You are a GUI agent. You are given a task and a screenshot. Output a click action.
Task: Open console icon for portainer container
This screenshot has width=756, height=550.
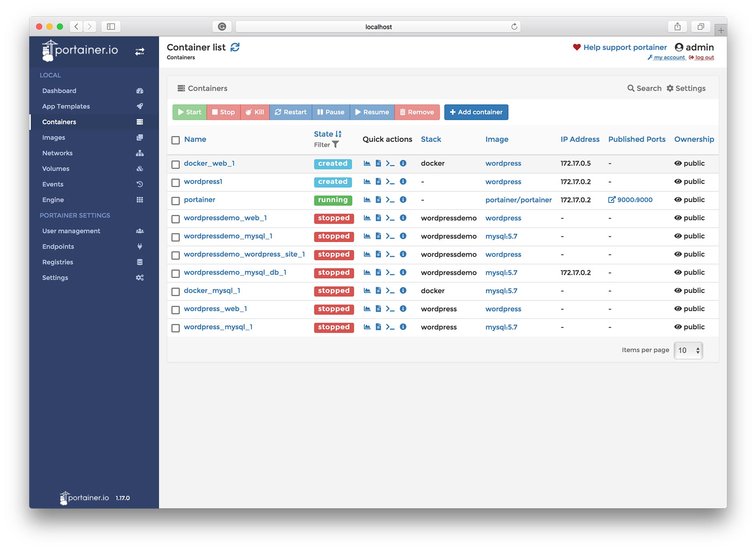[x=390, y=200]
